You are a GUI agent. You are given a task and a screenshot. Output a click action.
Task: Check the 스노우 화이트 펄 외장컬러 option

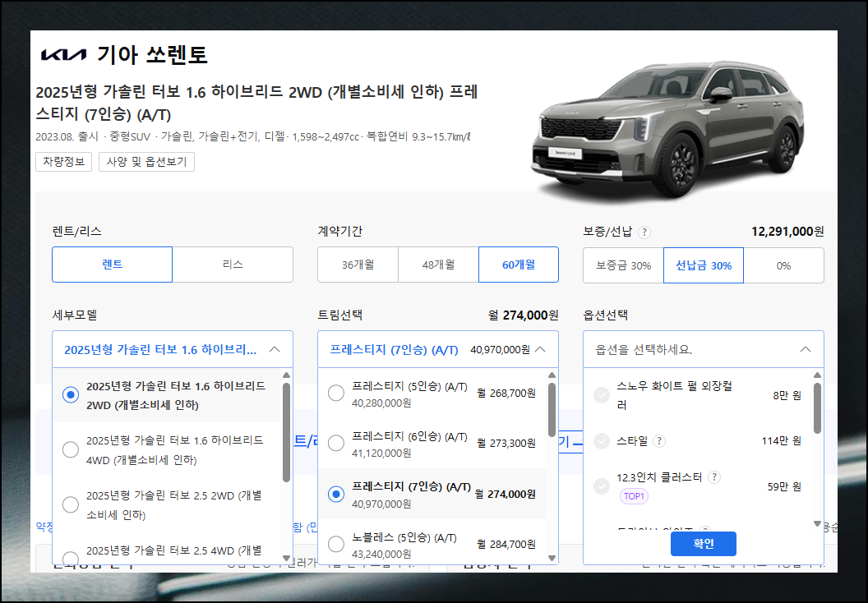pos(601,395)
